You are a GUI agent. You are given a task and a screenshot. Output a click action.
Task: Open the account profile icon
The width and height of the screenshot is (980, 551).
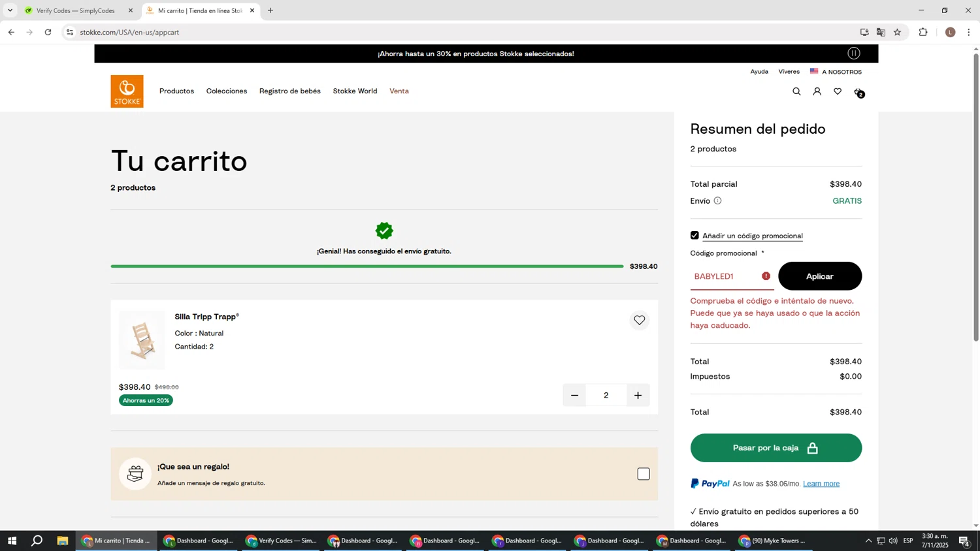coord(817,91)
